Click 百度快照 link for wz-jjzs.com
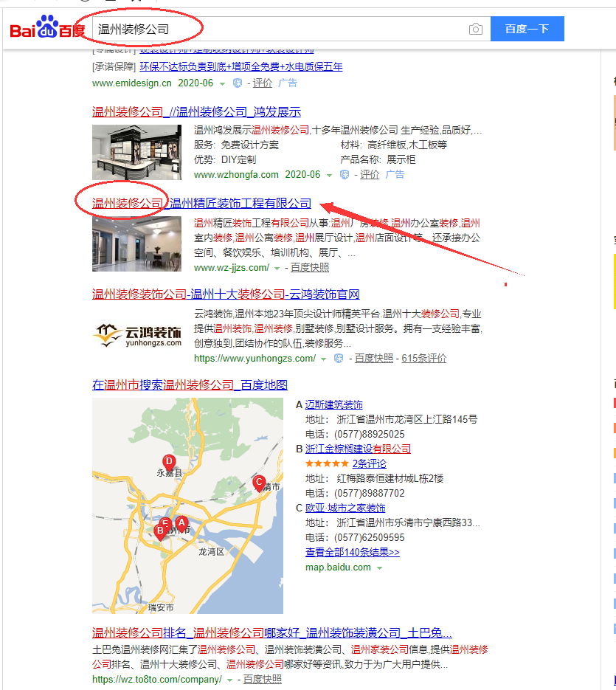Image resolution: width=616 pixels, height=690 pixels. (x=310, y=268)
